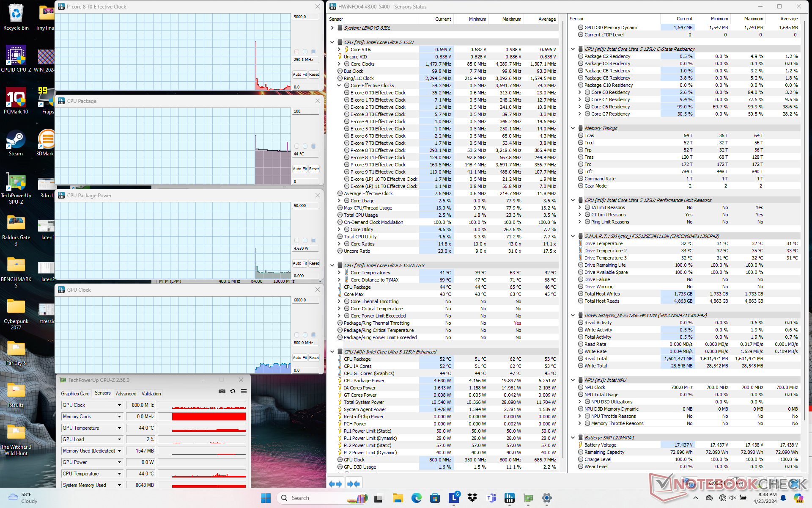Viewport: 812px width, 508px height.
Task: Open File Explorer from the taskbar
Action: (x=398, y=498)
